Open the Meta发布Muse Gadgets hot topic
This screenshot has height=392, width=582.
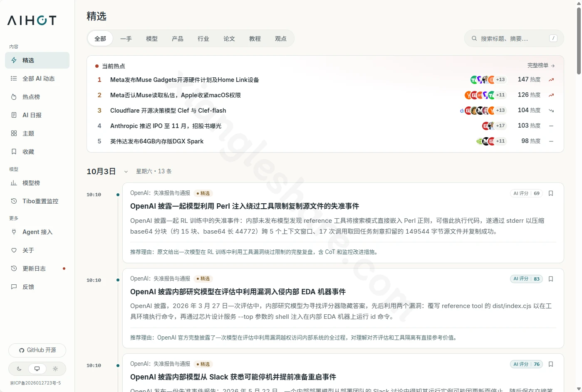coord(185,80)
